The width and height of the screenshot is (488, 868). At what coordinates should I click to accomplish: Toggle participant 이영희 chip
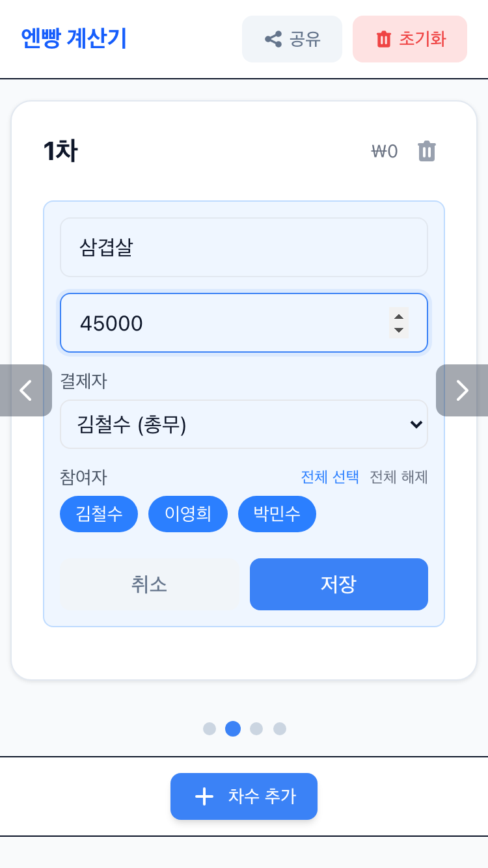click(188, 514)
